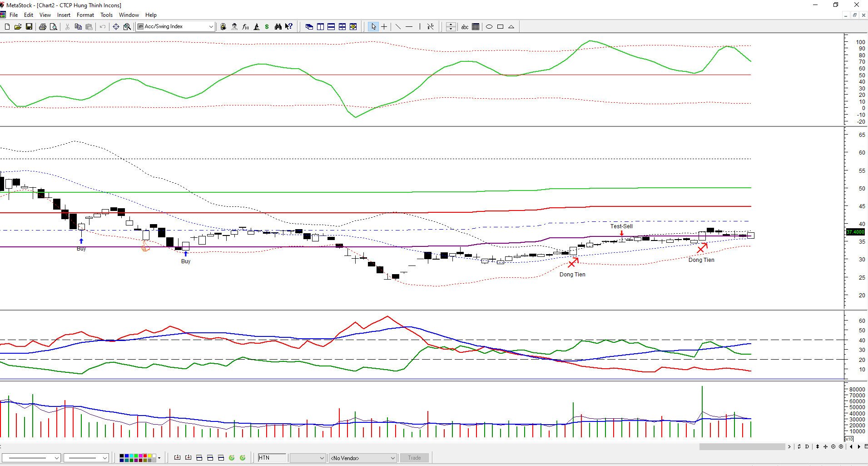Tile windows horizontally stacked icon
The width and height of the screenshot is (868, 466).
click(331, 27)
